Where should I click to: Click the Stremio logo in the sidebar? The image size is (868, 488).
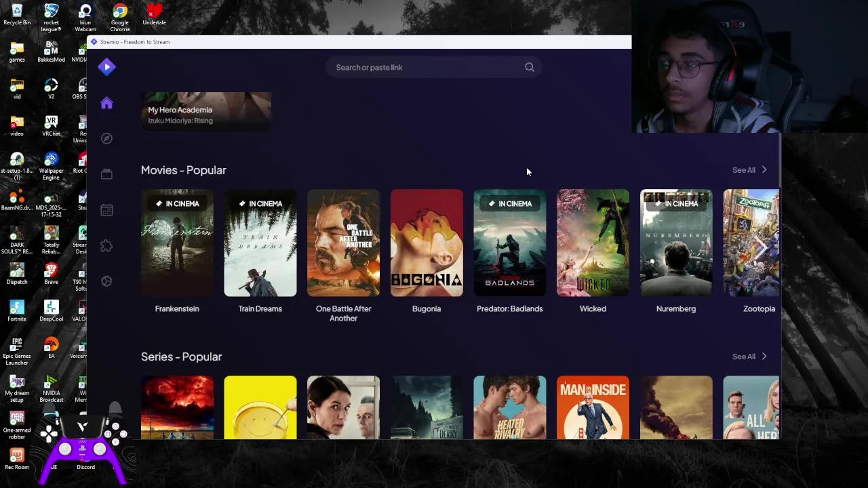pyautogui.click(x=106, y=66)
